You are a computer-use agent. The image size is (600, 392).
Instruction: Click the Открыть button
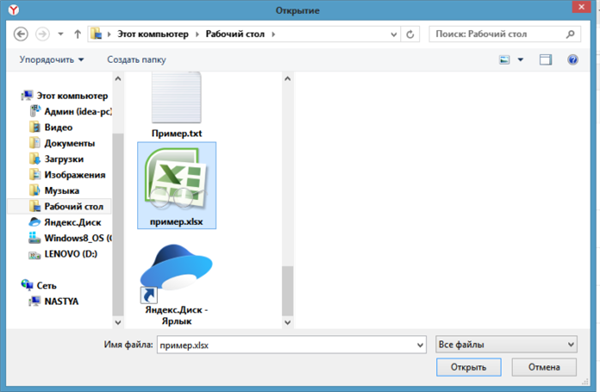468,367
